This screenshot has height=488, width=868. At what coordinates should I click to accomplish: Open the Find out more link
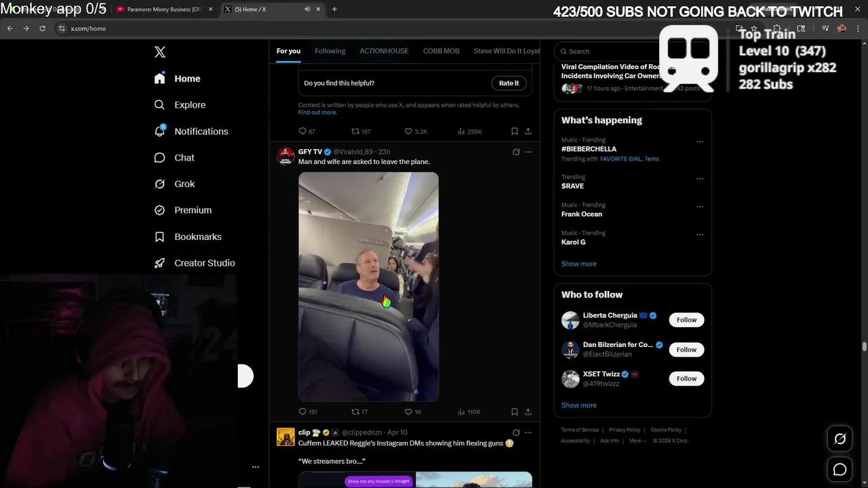[317, 113]
